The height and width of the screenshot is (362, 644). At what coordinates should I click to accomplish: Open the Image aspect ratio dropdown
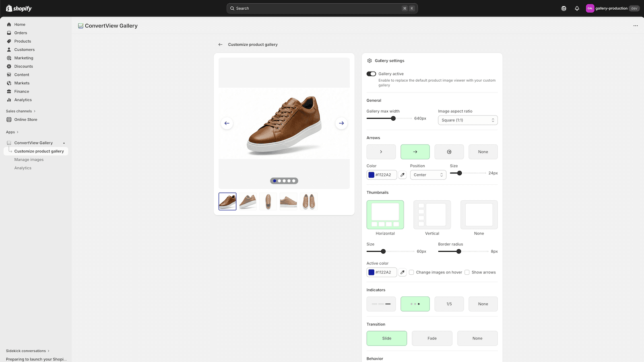468,120
